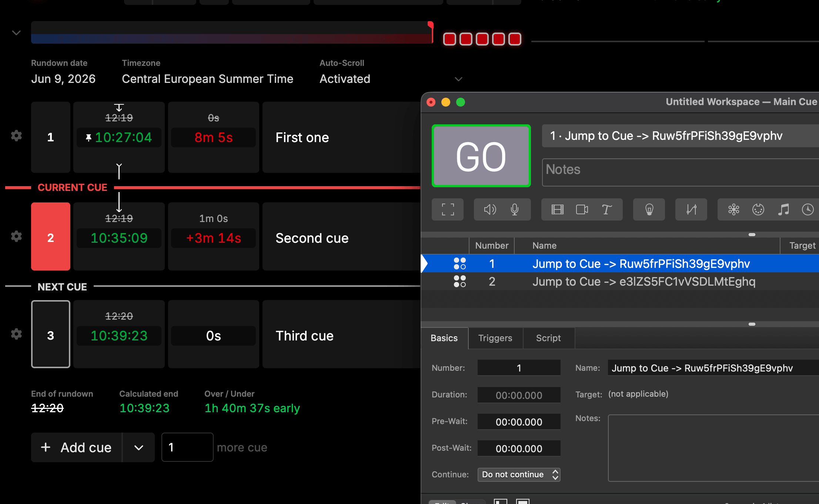
Task: Add a Mic cue with microphone icon
Action: [514, 209]
